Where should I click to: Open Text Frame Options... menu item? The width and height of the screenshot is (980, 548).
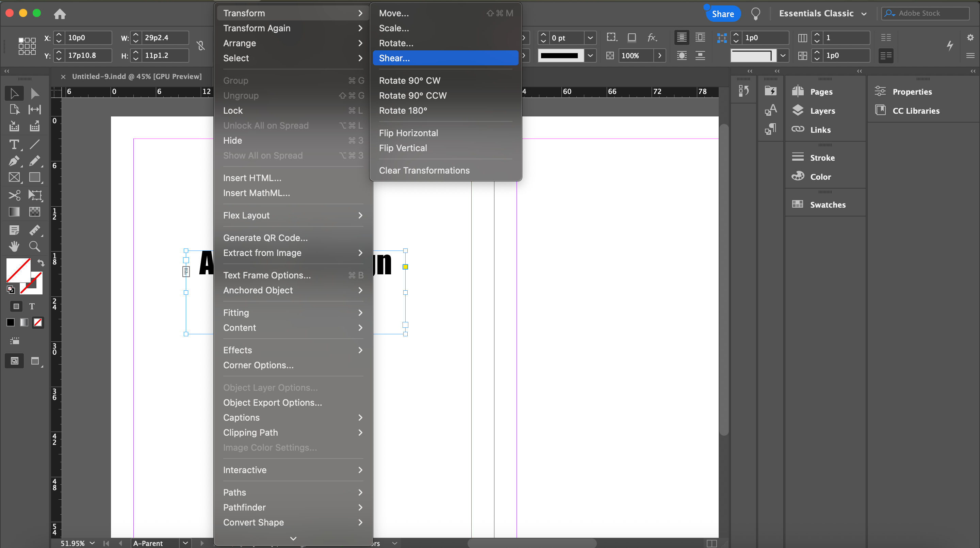pos(267,275)
